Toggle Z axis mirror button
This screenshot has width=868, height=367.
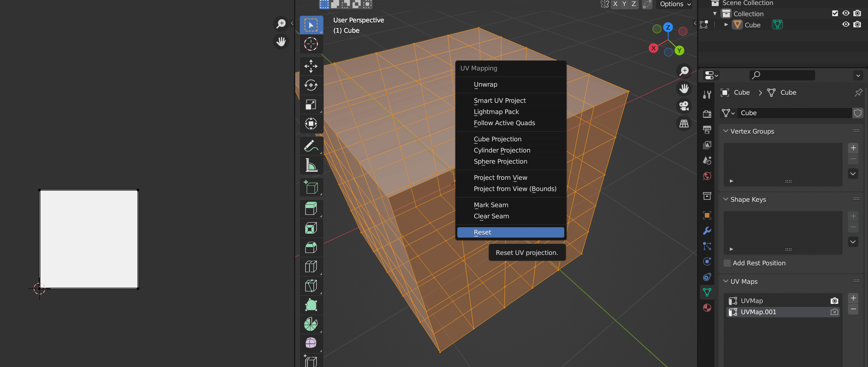point(634,4)
